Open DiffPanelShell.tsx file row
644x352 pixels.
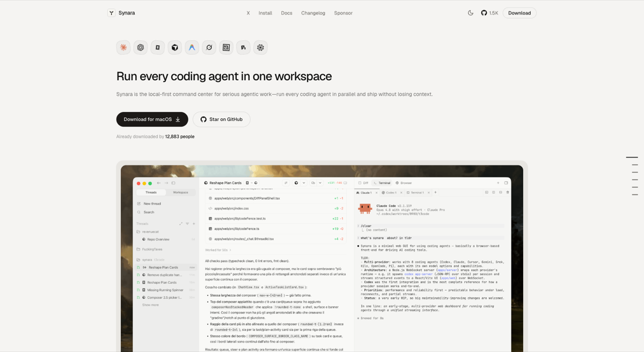click(276, 198)
